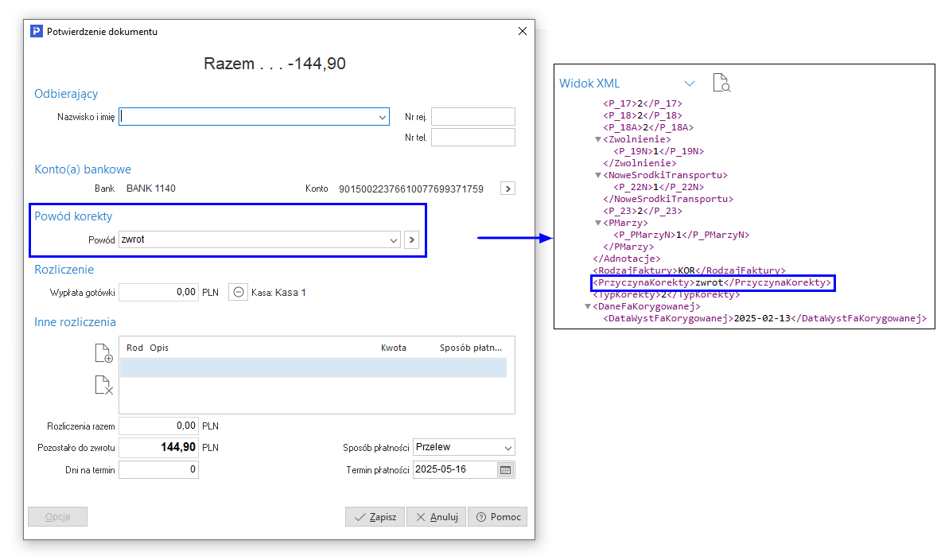Click the Rozliczenia razem amount field
Screen dimensions: 937x560
(158, 426)
